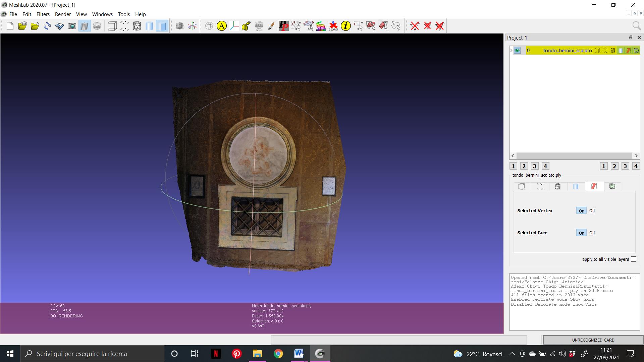Click the Point Cloud selection tool icon
Image resolution: width=644 pixels, height=362 pixels.
[x=296, y=26]
